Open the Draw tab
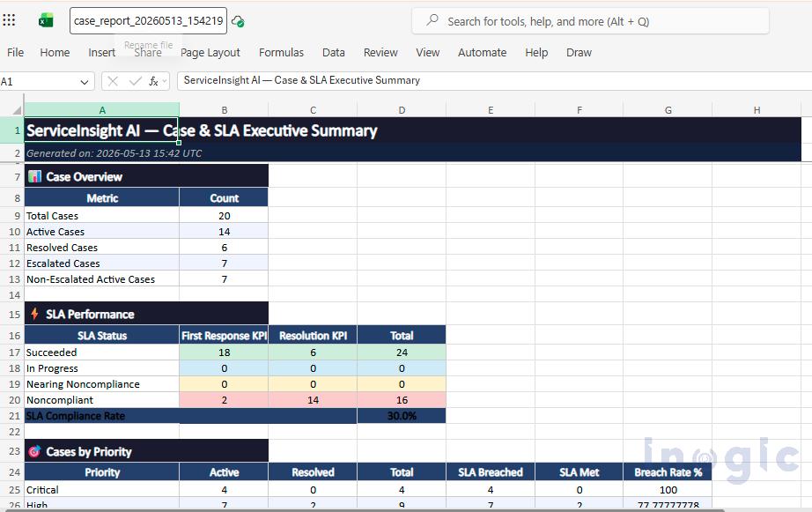 pyautogui.click(x=579, y=52)
